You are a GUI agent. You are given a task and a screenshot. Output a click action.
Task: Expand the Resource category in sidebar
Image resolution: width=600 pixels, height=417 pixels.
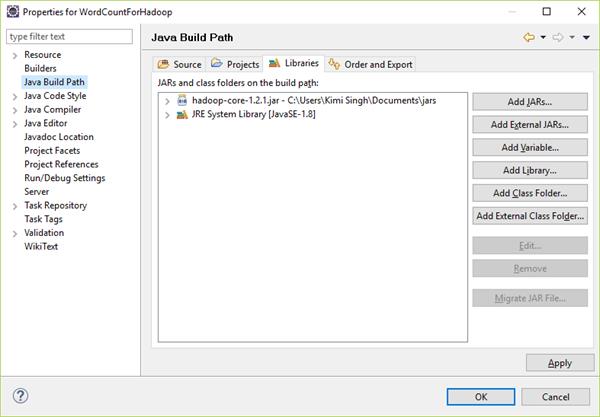[x=14, y=55]
